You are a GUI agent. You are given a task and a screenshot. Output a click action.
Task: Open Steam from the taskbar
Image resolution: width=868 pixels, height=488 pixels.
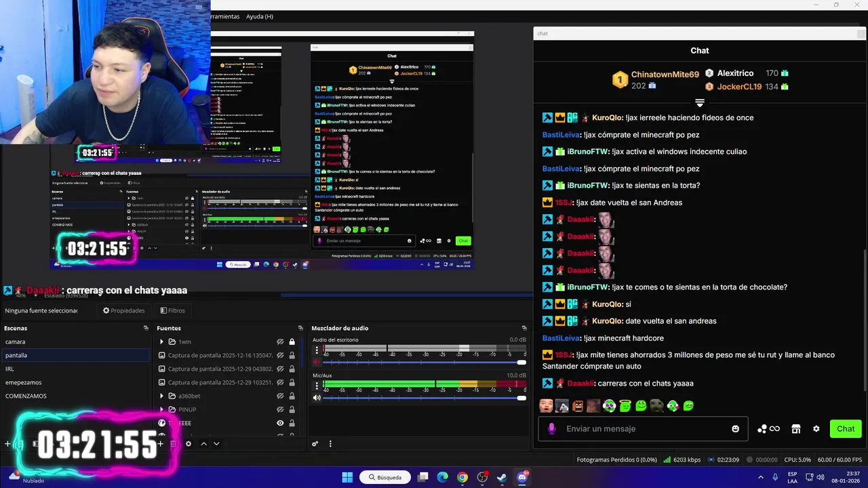[501, 477]
